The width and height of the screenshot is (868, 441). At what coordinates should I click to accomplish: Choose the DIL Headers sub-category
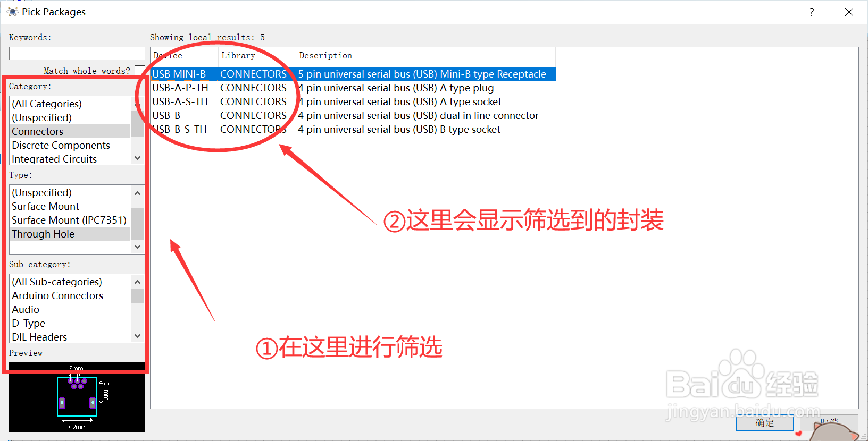(x=70, y=337)
